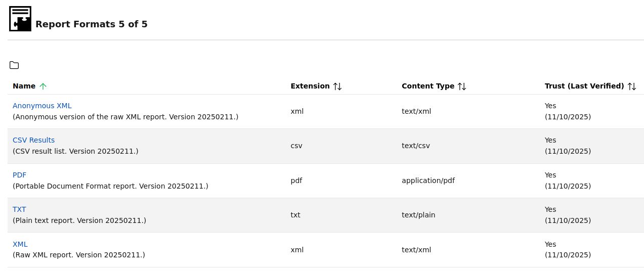Screen dimensions: 644x271
Task: Click the Content Type column header label
Action: (x=427, y=86)
